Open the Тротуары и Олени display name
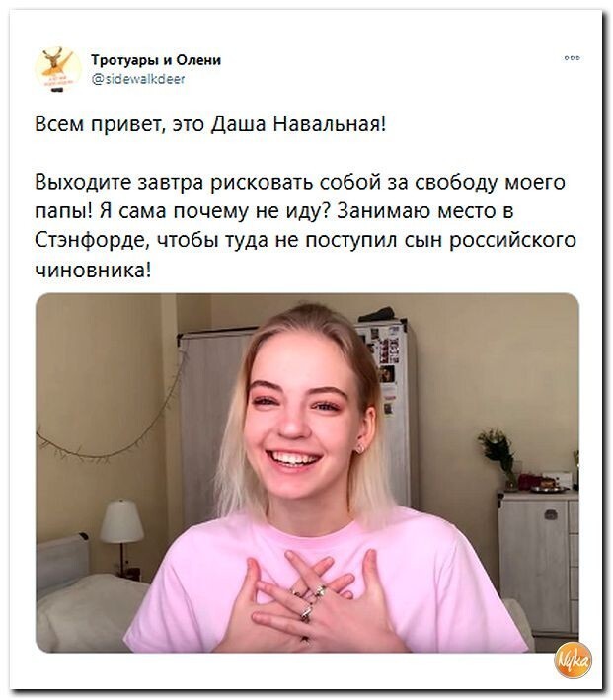 [156, 60]
